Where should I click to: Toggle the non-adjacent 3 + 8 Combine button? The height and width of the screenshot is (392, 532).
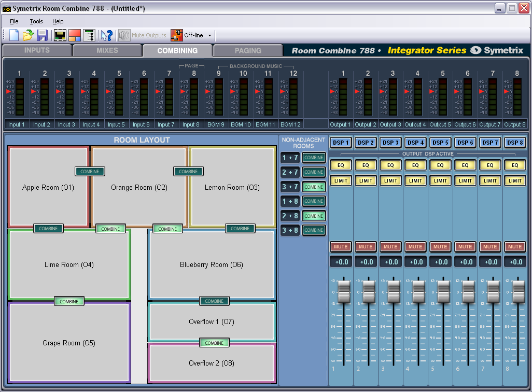314,230
